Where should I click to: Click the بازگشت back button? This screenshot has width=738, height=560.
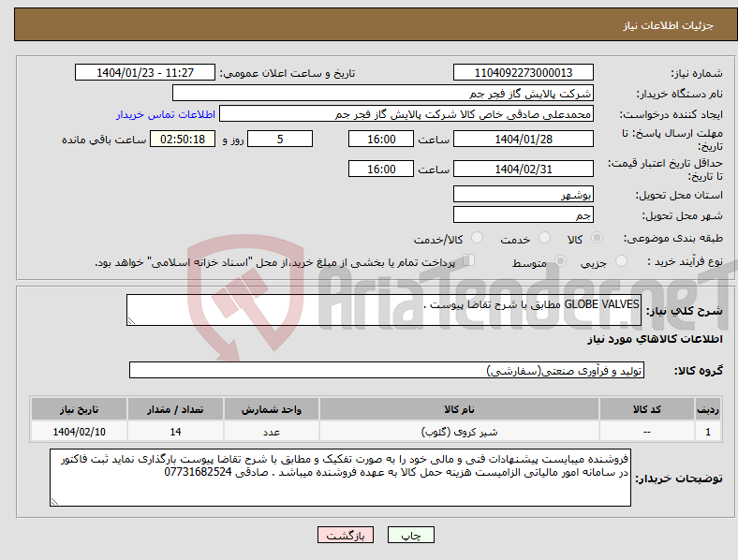346,535
